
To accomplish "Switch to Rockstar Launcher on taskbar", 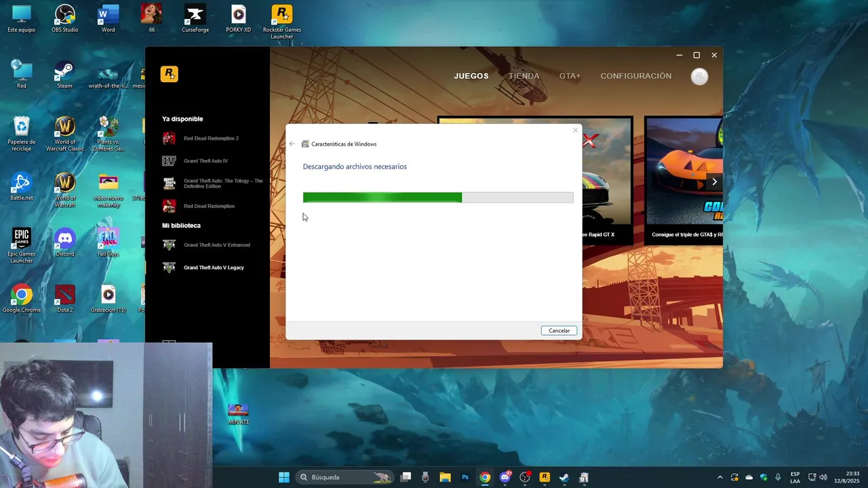I will (x=544, y=477).
